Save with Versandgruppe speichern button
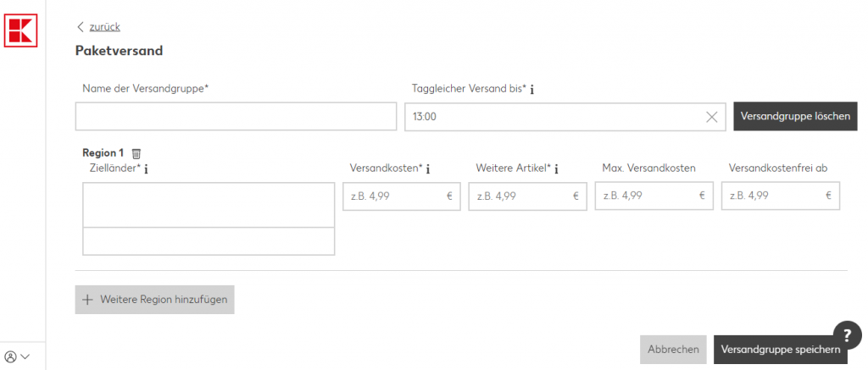The height and width of the screenshot is (370, 868). coord(780,349)
